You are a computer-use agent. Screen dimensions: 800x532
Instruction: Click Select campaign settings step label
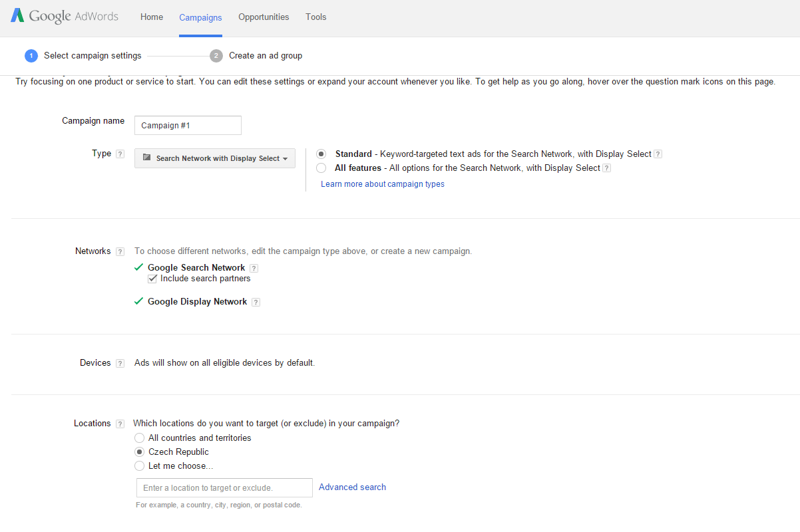[x=93, y=56]
